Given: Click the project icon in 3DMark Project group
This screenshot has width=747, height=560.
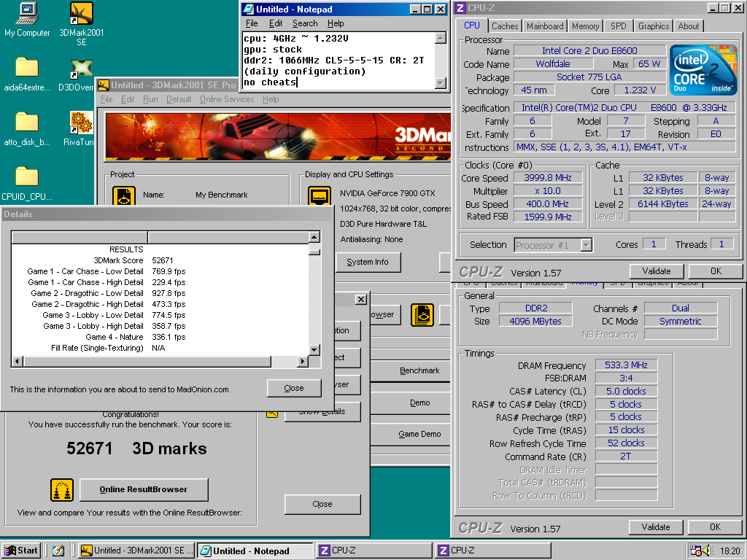Looking at the screenshot, I should pos(124,195).
